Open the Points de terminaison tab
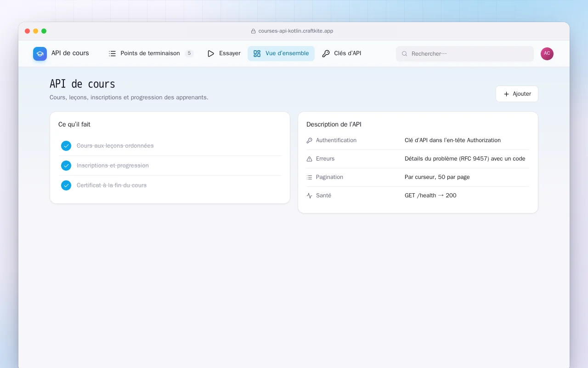 click(x=151, y=53)
